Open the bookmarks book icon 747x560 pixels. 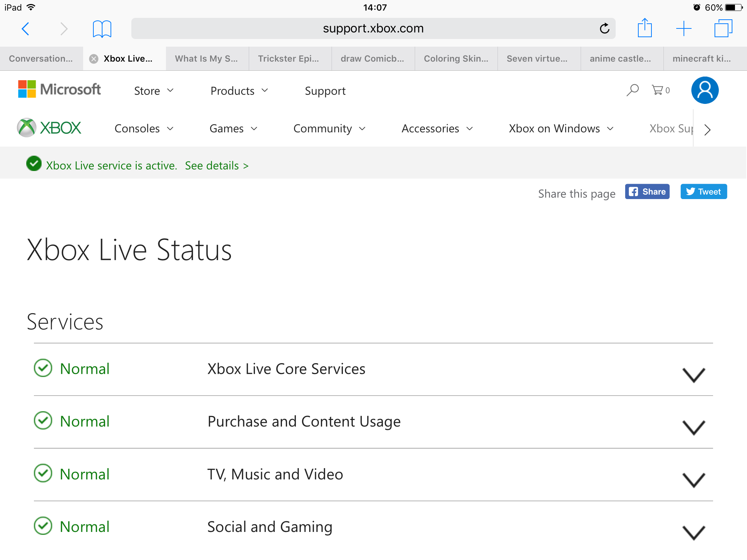[102, 29]
